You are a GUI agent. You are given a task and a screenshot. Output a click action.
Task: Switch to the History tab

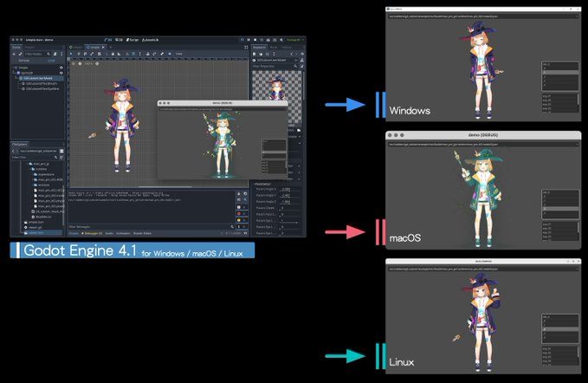(x=286, y=48)
